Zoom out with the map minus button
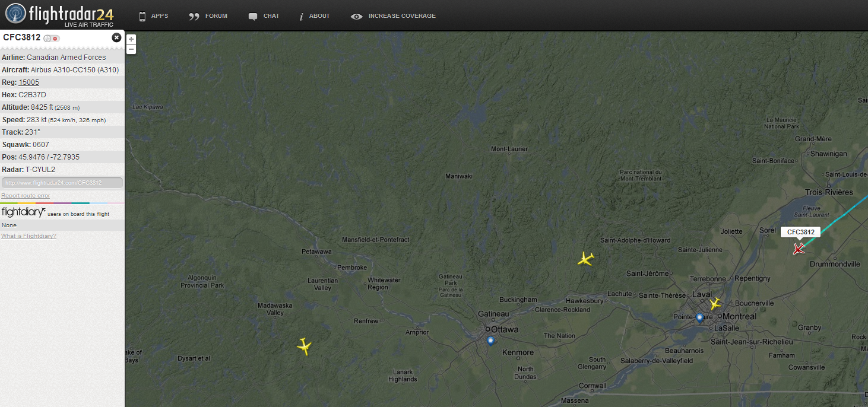Image resolution: width=868 pixels, height=407 pixels. pyautogui.click(x=131, y=49)
